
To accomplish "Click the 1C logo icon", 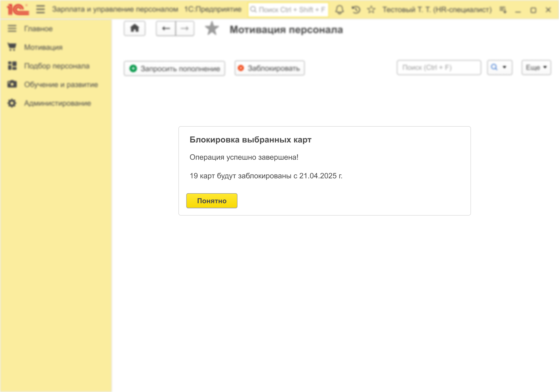I will (x=17, y=10).
